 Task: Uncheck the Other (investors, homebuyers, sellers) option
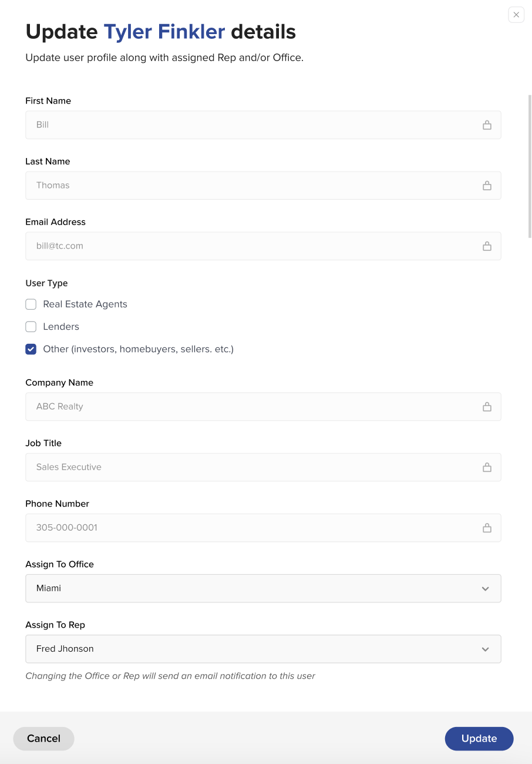[31, 349]
